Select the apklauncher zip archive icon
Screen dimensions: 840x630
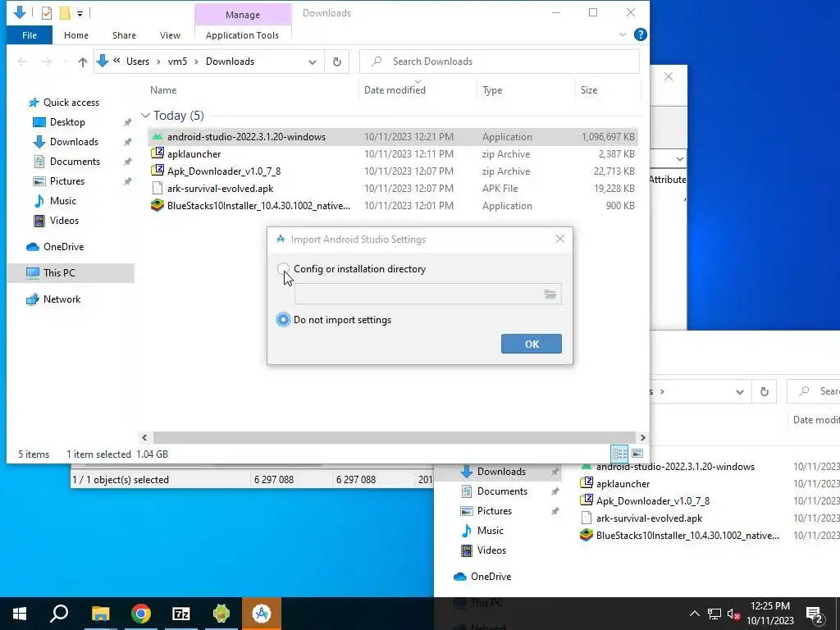tap(157, 153)
